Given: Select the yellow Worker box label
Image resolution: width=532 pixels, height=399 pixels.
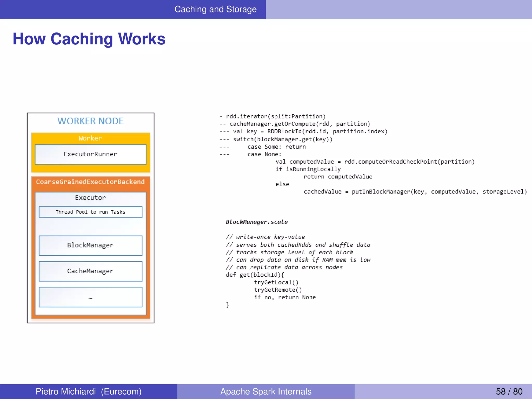Looking at the screenshot, I should pyautogui.click(x=90, y=138).
